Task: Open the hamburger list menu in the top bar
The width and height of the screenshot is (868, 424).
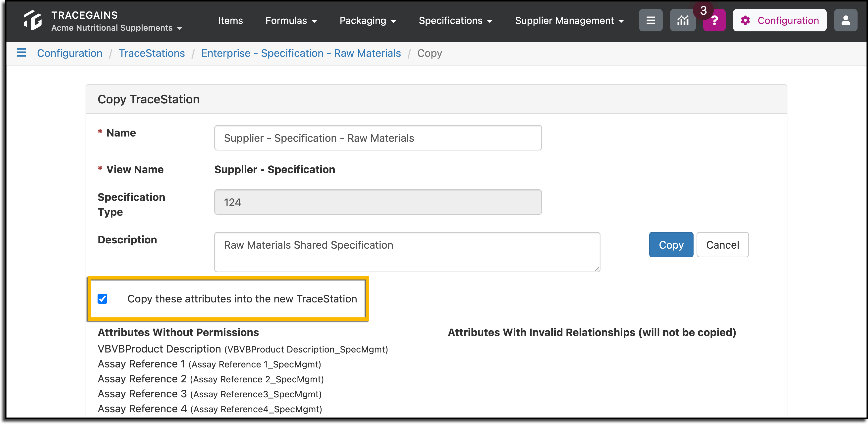Action: coord(651,21)
